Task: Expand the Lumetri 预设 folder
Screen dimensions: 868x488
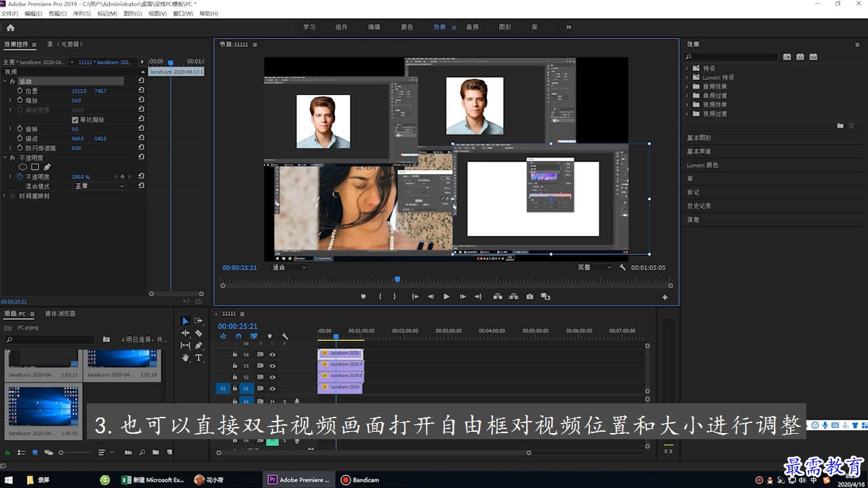Action: coord(687,77)
